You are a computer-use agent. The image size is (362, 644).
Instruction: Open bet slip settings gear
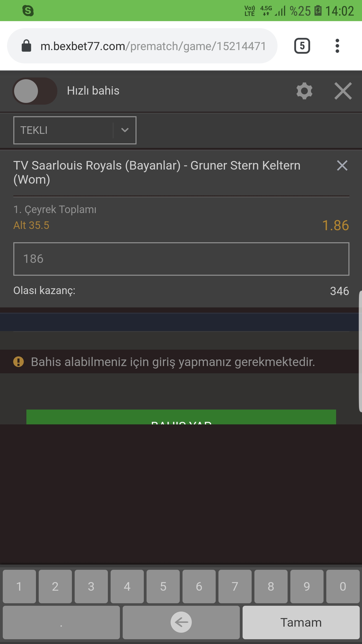click(x=304, y=91)
